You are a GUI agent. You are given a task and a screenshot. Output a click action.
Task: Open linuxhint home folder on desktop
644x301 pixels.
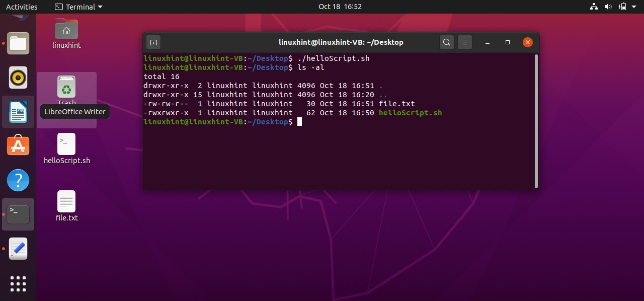pos(66,34)
